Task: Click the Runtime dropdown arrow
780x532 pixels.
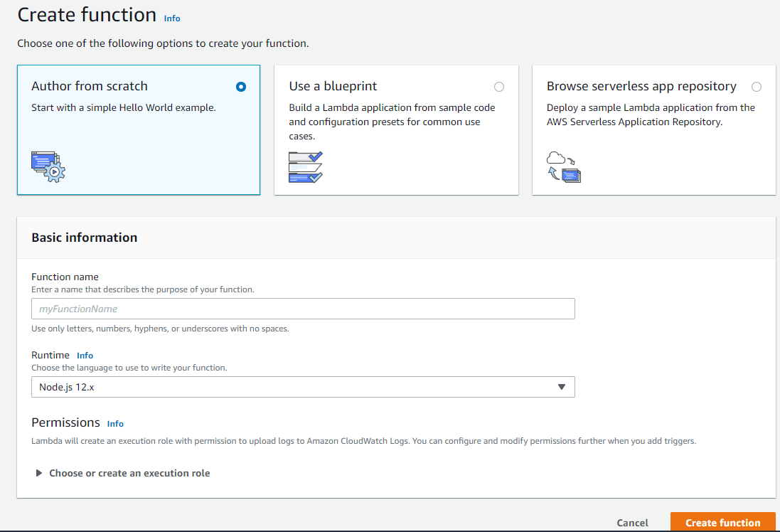Action: (561, 387)
